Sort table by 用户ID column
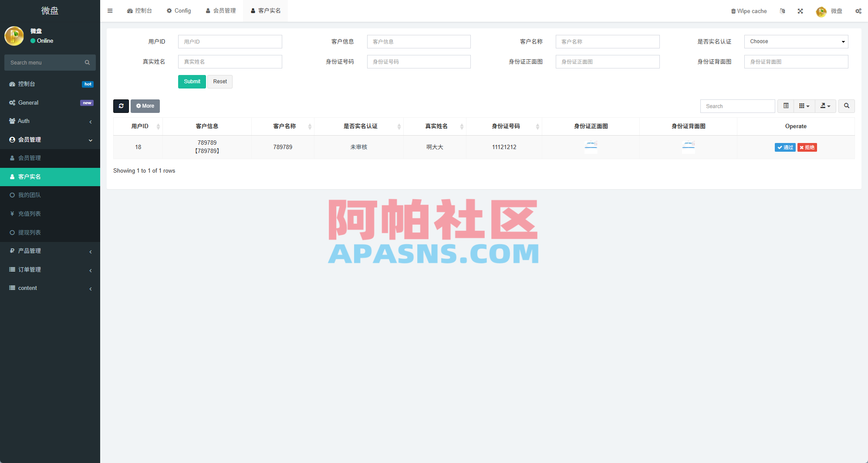 click(138, 126)
